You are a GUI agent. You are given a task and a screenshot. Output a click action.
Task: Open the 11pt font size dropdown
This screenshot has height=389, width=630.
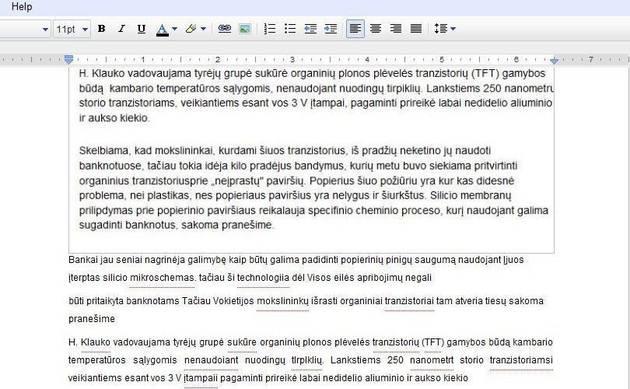pyautogui.click(x=72, y=29)
